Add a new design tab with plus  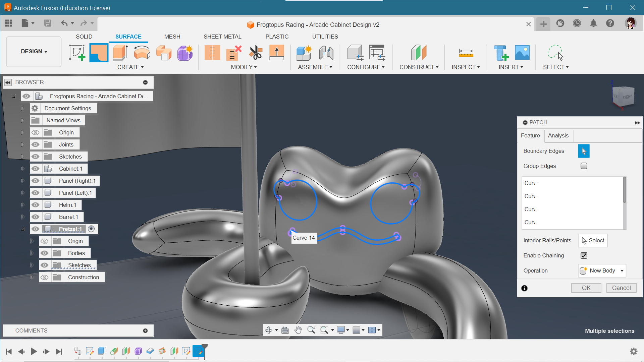coord(543,24)
